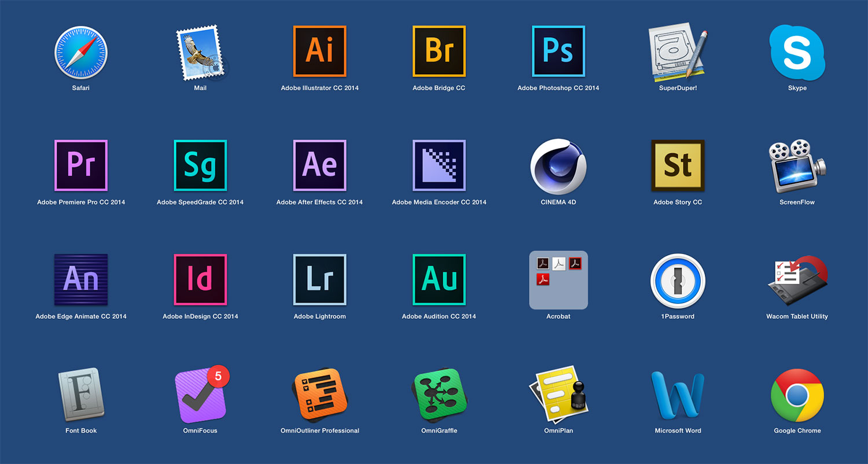Open the Safari compass icon
Screen dimensions: 868x464
pos(80,51)
